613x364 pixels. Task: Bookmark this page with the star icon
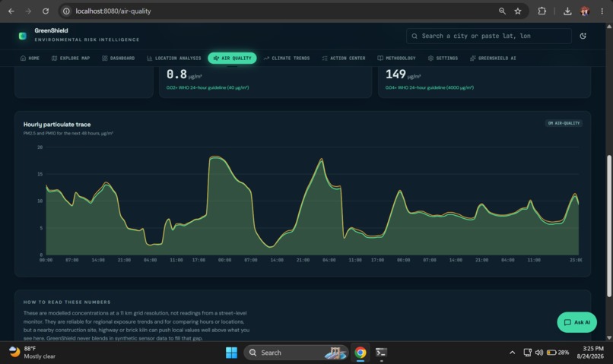pos(518,11)
